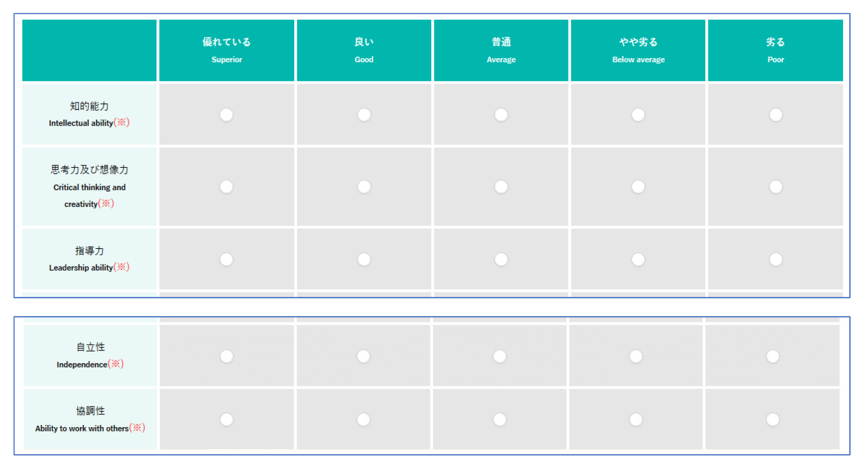Mark Leadership ability as Below average

pos(638,259)
